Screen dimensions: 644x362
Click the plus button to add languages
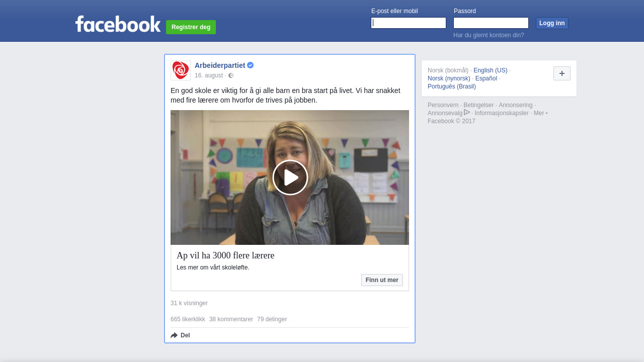point(562,73)
